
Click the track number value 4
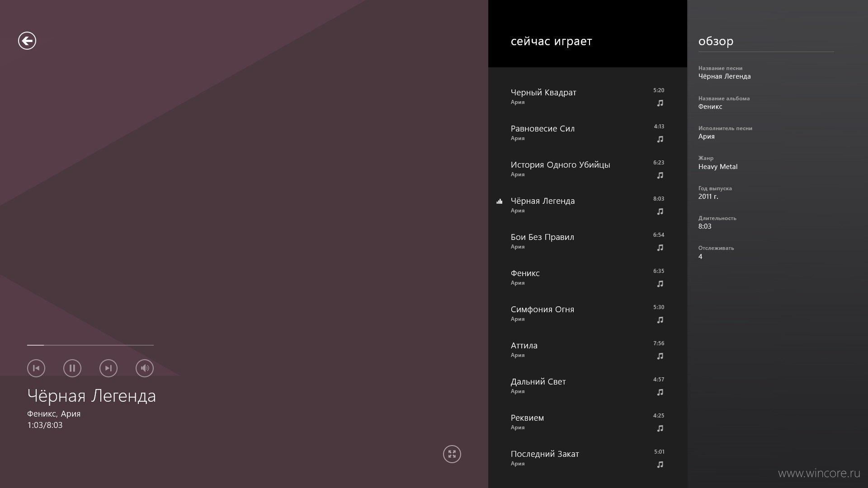(x=700, y=257)
